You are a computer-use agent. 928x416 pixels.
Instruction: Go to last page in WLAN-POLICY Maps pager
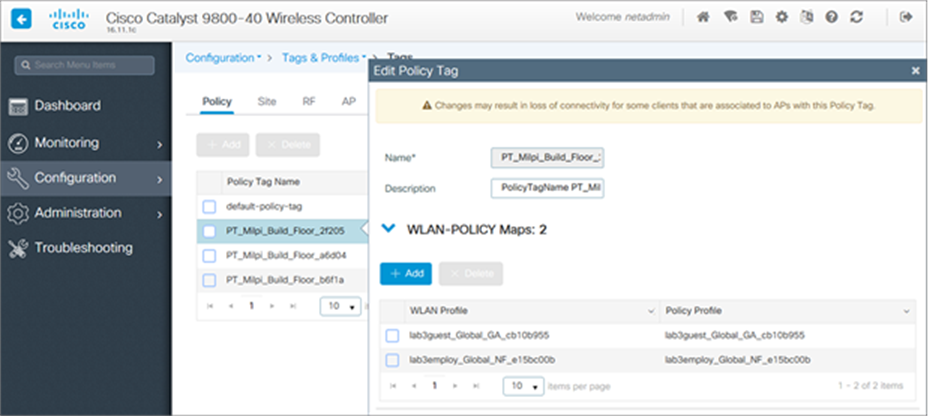pos(476,386)
